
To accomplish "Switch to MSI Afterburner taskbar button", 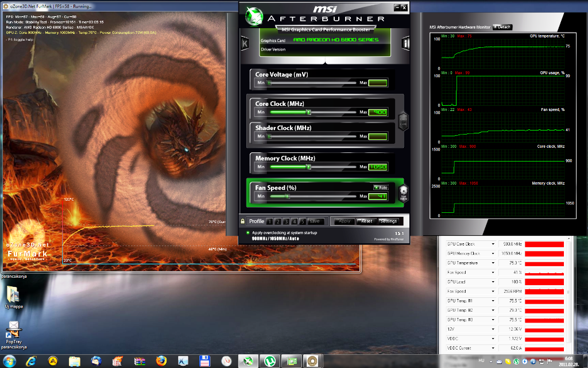I will click(248, 361).
